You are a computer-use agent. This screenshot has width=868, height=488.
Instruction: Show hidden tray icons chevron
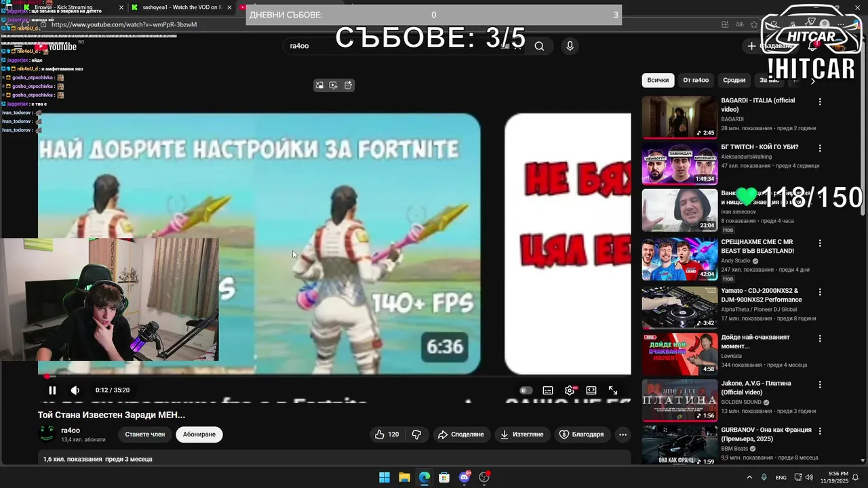749,477
